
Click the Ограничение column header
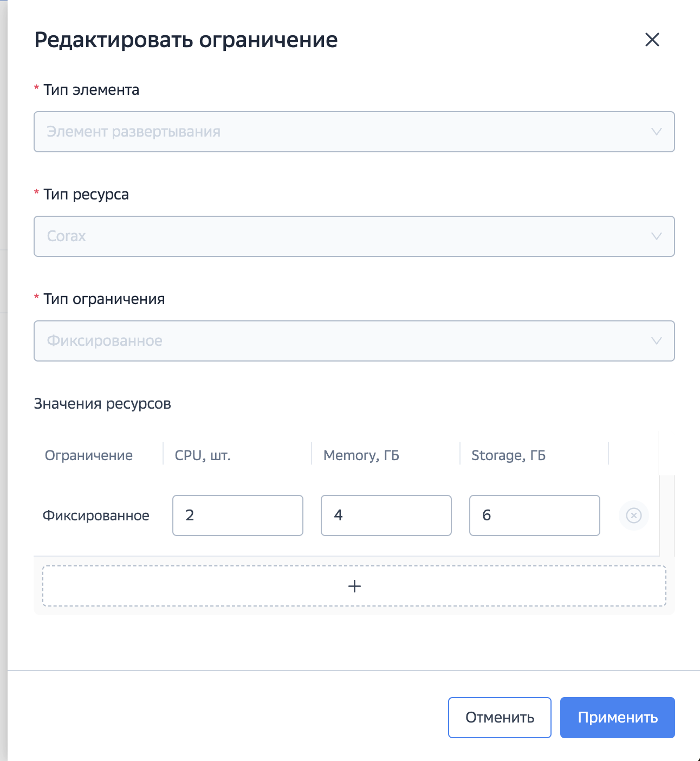88,455
